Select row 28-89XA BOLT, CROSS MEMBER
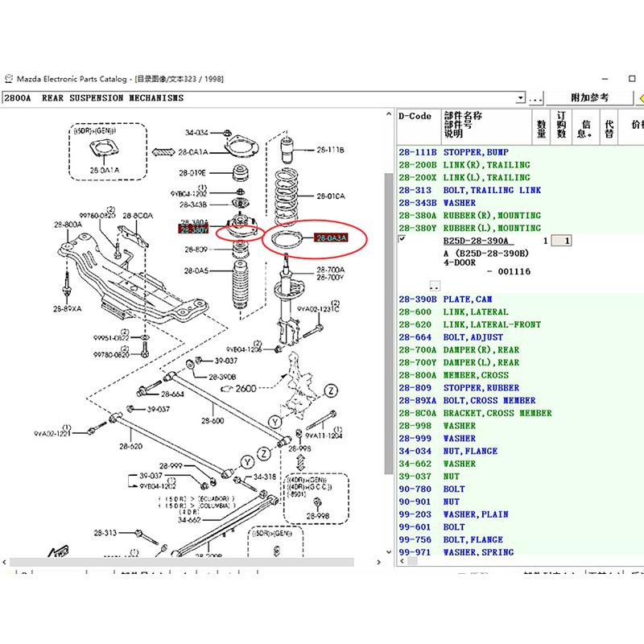This screenshot has height=644, width=644. pyautogui.click(x=520, y=400)
